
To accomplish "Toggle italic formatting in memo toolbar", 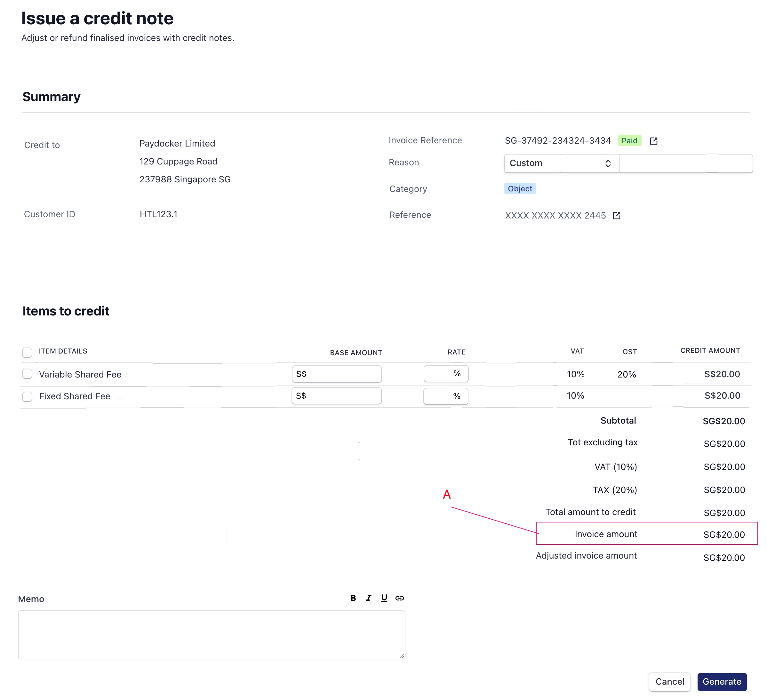I will tap(368, 598).
